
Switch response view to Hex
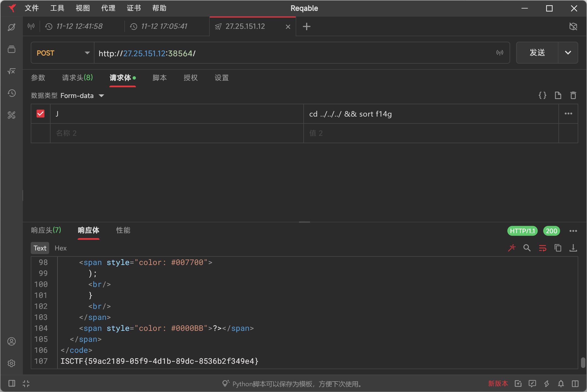pyautogui.click(x=60, y=248)
